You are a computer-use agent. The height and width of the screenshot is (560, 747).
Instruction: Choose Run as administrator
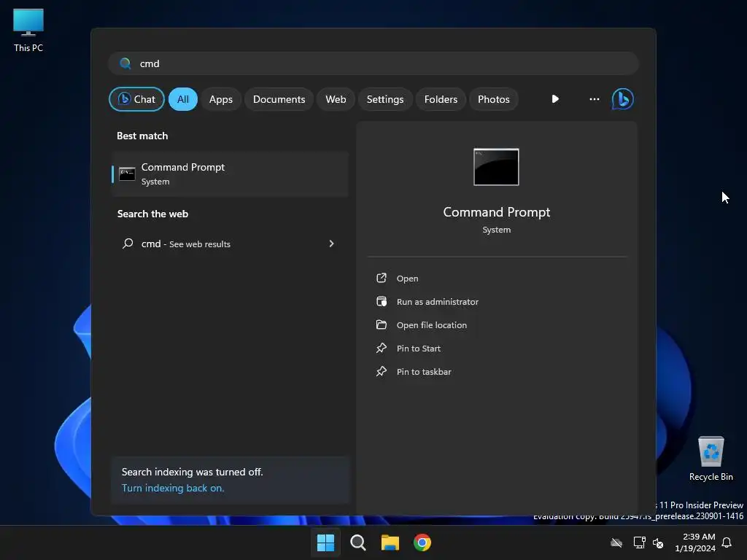438,302
